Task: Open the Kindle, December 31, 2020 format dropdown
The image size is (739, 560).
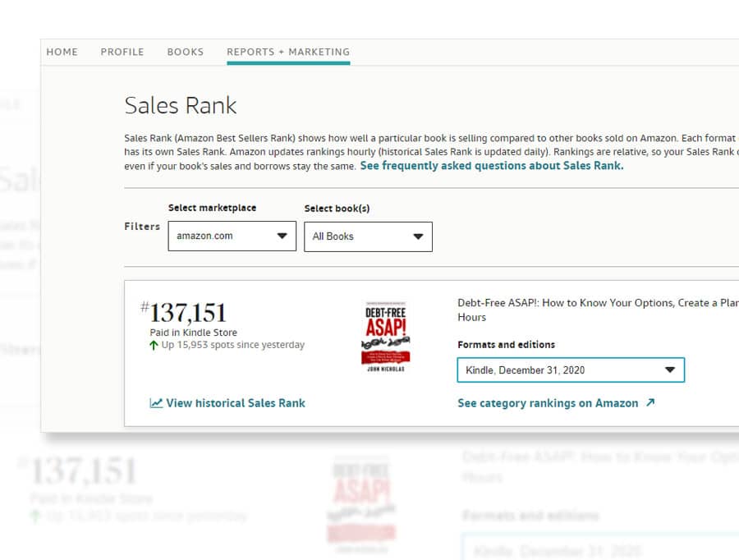Action: point(571,370)
